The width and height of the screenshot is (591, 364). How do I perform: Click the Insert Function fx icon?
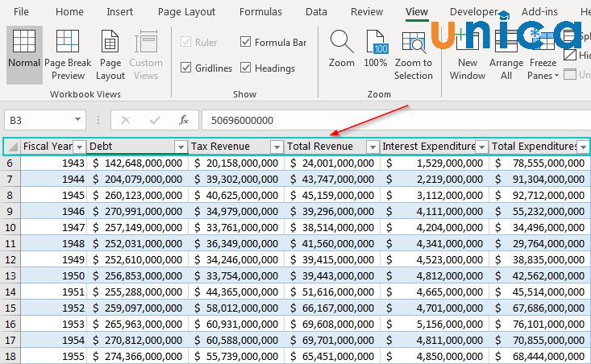[184, 121]
